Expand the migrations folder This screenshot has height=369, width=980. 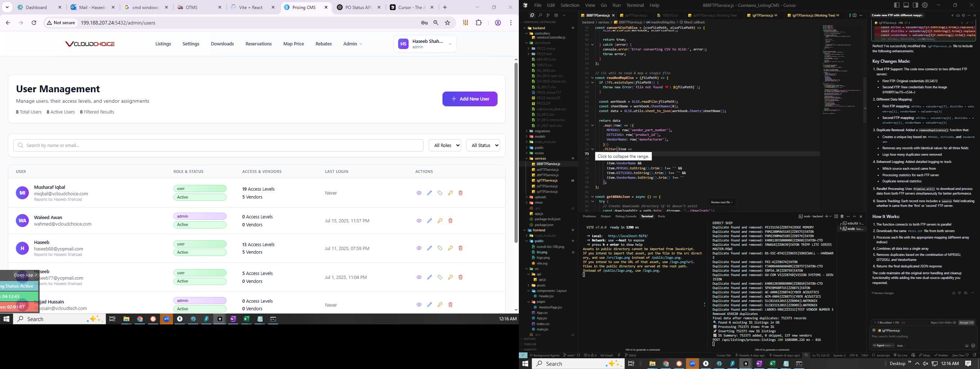click(x=542, y=131)
